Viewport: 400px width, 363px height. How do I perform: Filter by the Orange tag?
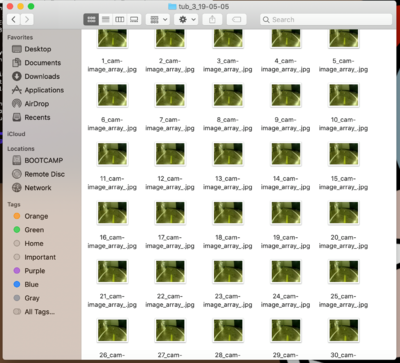[31, 216]
